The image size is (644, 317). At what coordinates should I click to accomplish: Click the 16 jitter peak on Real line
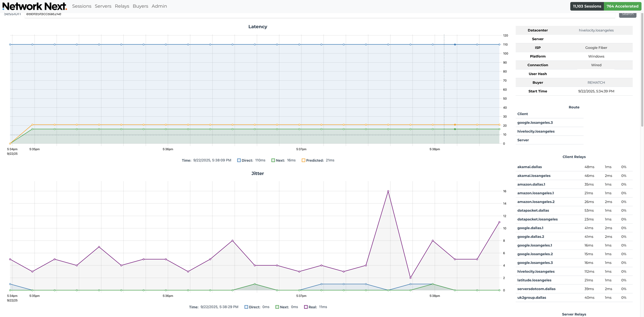(388, 191)
